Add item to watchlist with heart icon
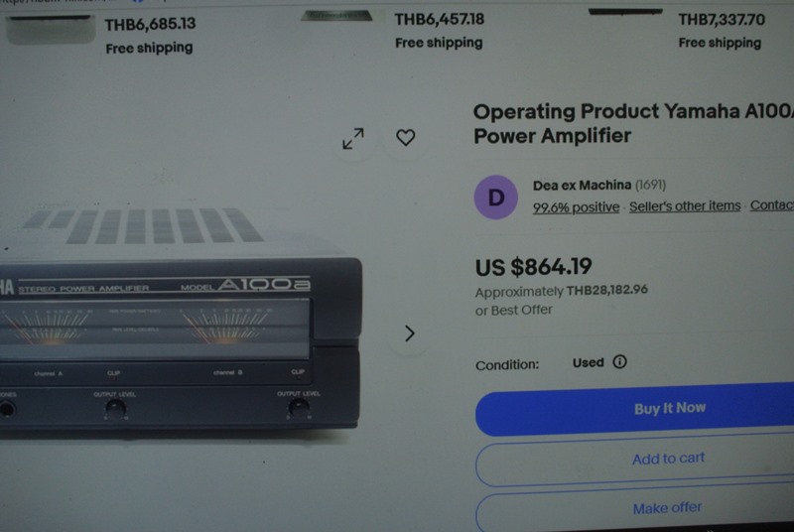Viewport: 794px width, 532px height. click(x=406, y=137)
